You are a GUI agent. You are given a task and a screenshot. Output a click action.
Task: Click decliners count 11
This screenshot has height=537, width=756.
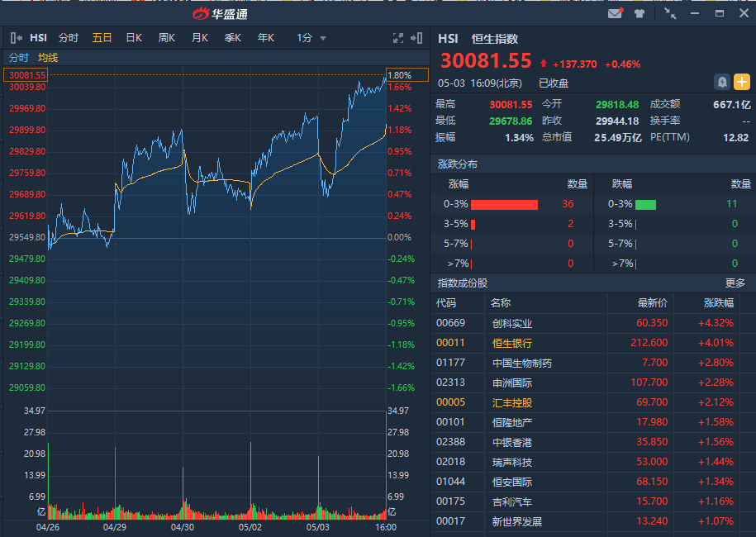pyautogui.click(x=732, y=204)
